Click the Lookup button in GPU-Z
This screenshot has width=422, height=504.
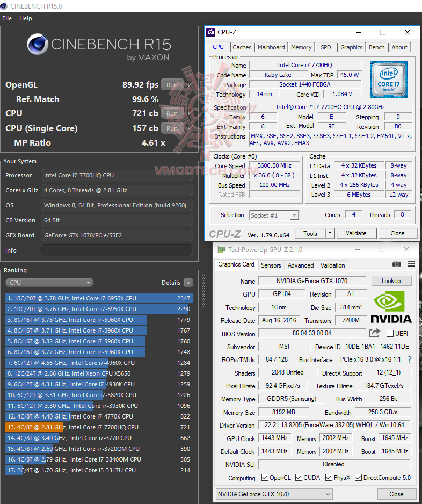click(391, 281)
